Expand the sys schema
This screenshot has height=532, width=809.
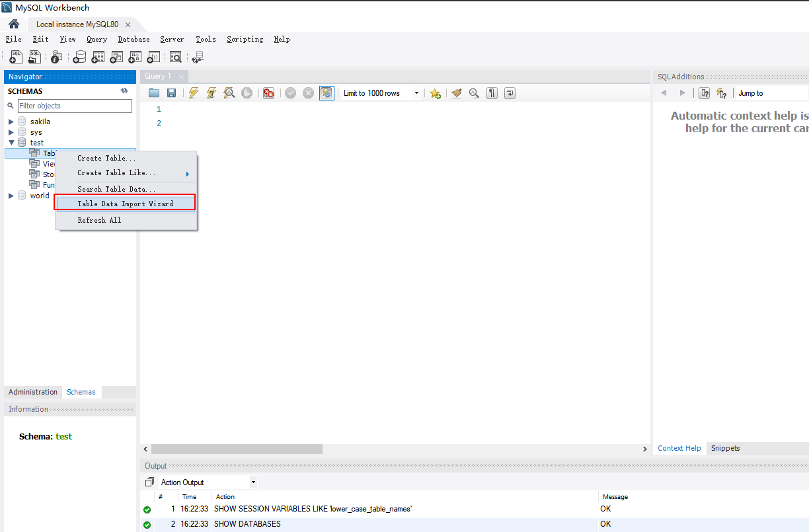pyautogui.click(x=11, y=132)
